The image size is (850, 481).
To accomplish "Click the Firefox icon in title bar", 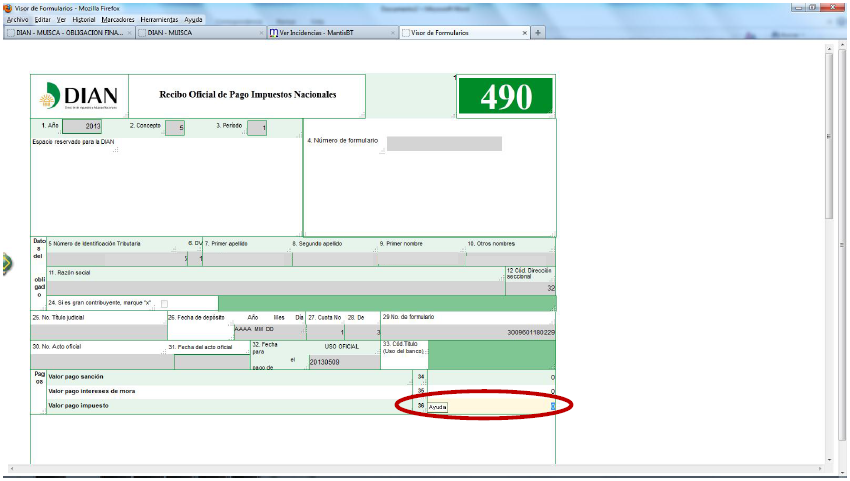I will pyautogui.click(x=8, y=8).
